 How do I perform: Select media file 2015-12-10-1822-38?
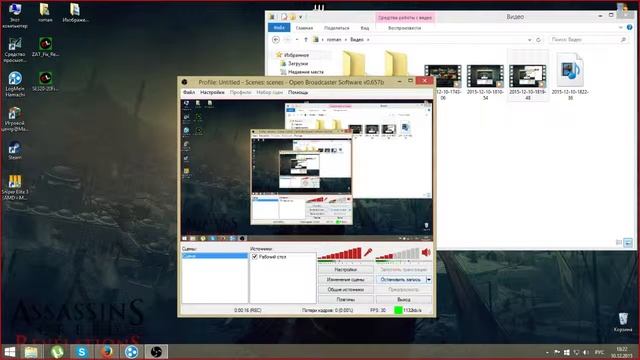[570, 76]
